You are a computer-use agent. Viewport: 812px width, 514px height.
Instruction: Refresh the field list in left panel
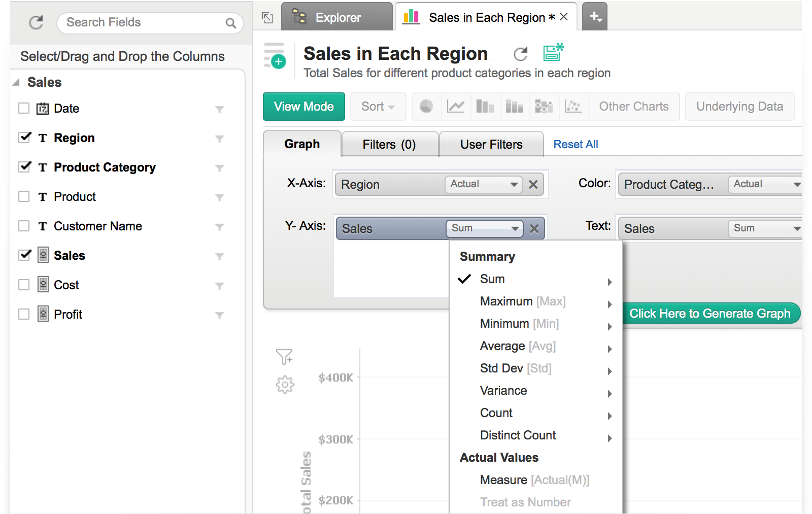36,23
